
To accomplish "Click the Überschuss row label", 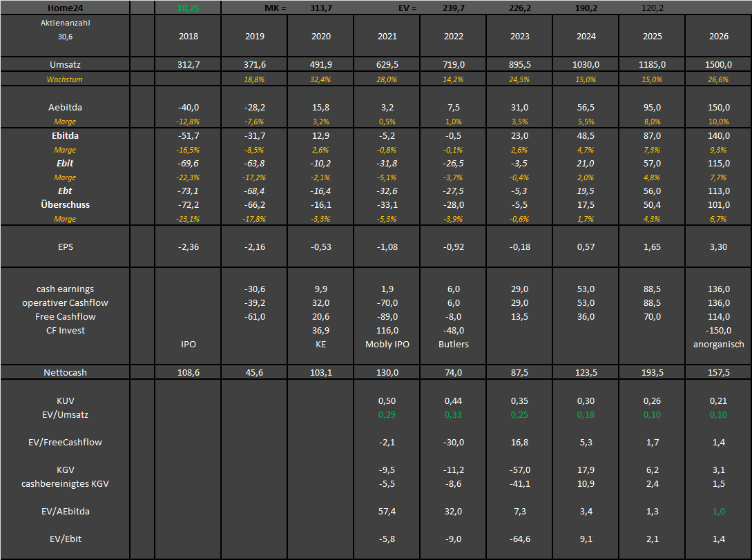I will (x=65, y=204).
